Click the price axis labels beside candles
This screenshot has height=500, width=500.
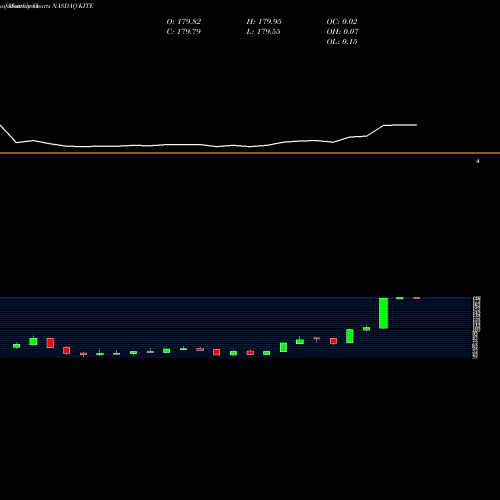[476, 327]
